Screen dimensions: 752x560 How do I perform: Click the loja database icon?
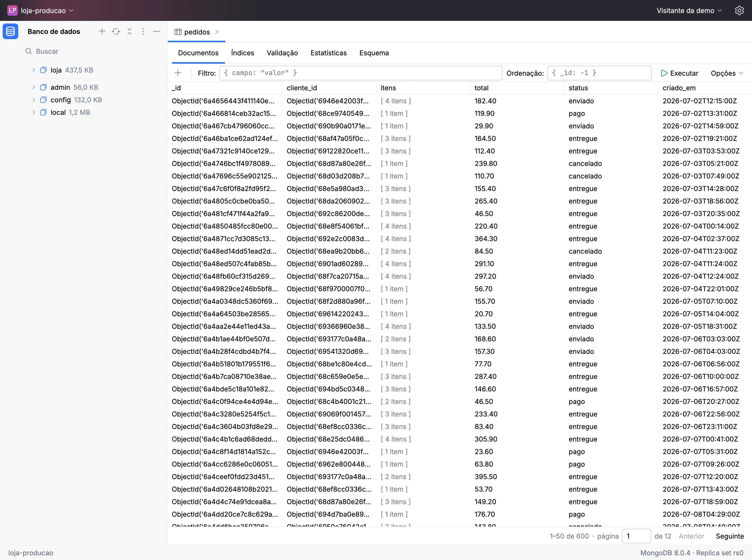click(43, 70)
